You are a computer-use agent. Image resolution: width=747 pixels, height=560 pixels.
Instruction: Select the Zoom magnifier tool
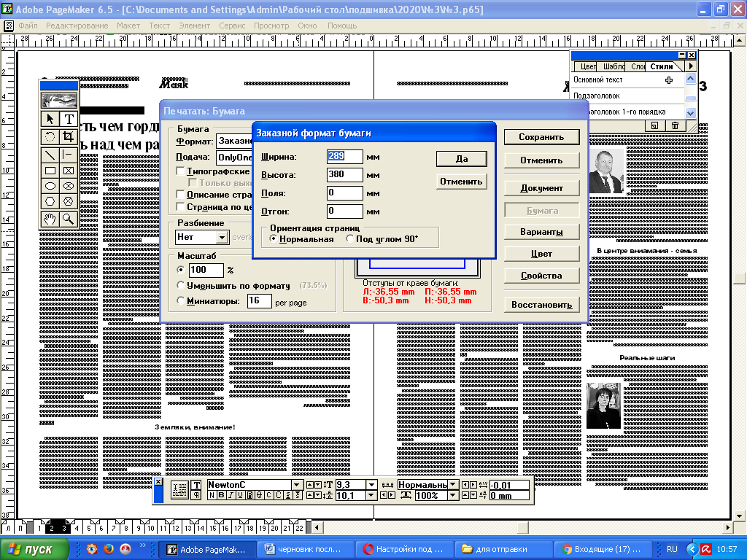[x=68, y=219]
